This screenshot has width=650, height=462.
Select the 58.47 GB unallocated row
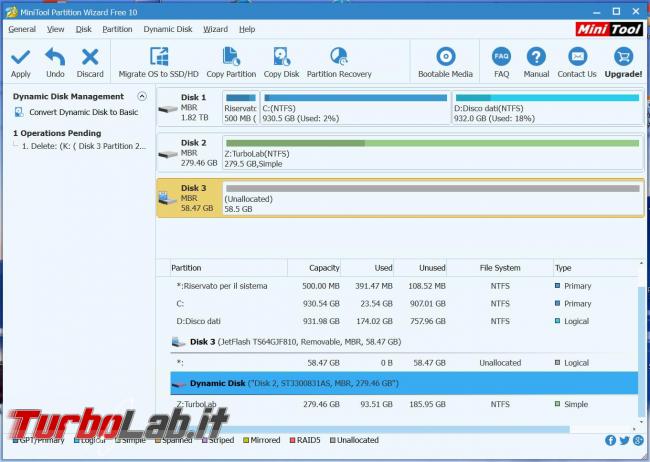404,363
